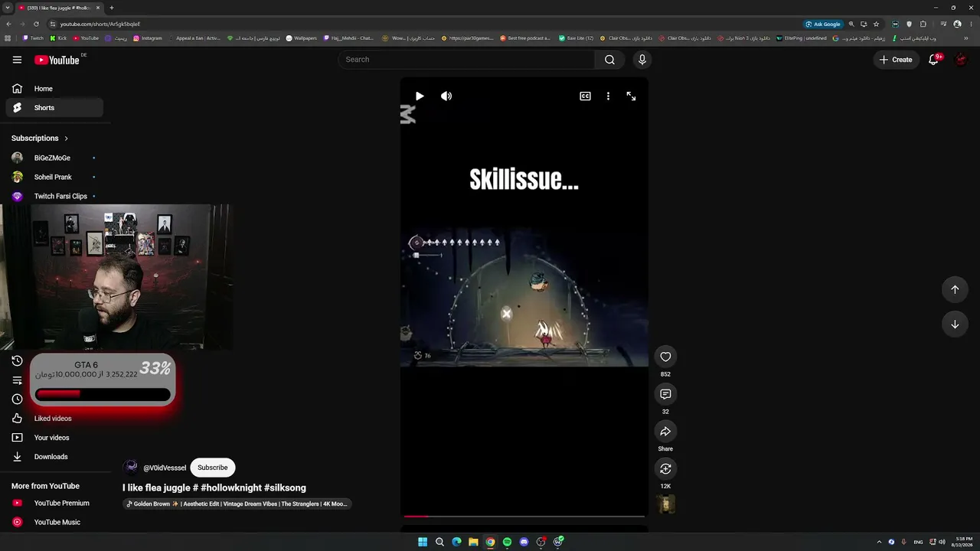Open Home in the YouTube sidebar
This screenshot has width=980, height=551.
point(54,89)
